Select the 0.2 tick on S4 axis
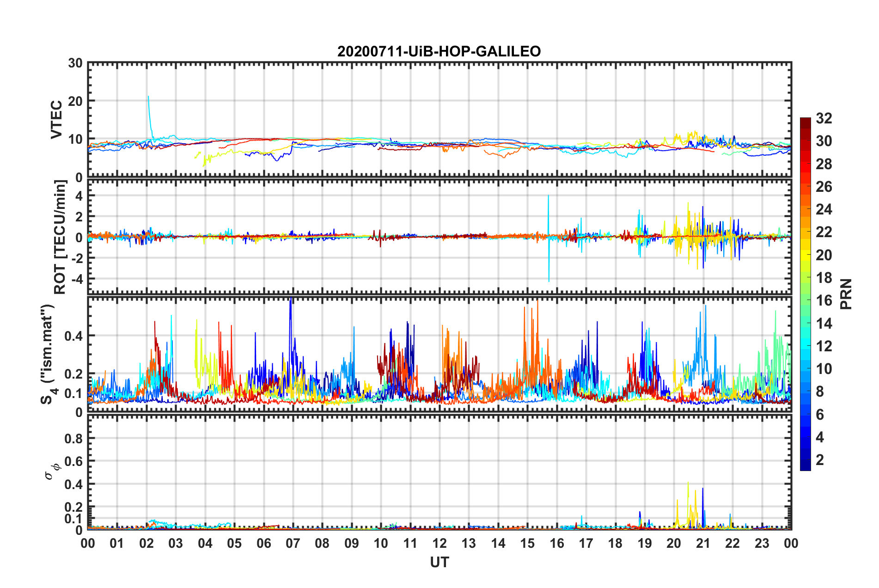The image size is (879, 588). click(73, 374)
